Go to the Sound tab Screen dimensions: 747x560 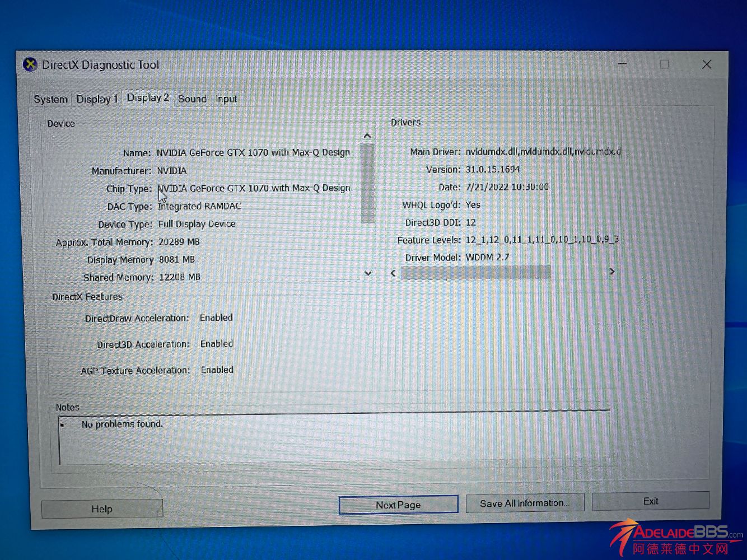coord(192,99)
